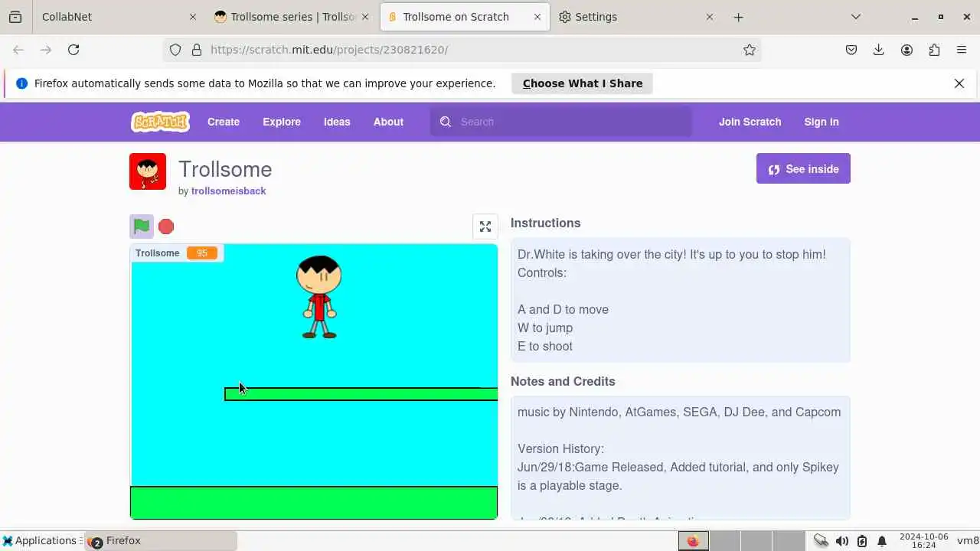Click the Firefox taskbar window button
This screenshot has width=980, height=551.
[161, 541]
